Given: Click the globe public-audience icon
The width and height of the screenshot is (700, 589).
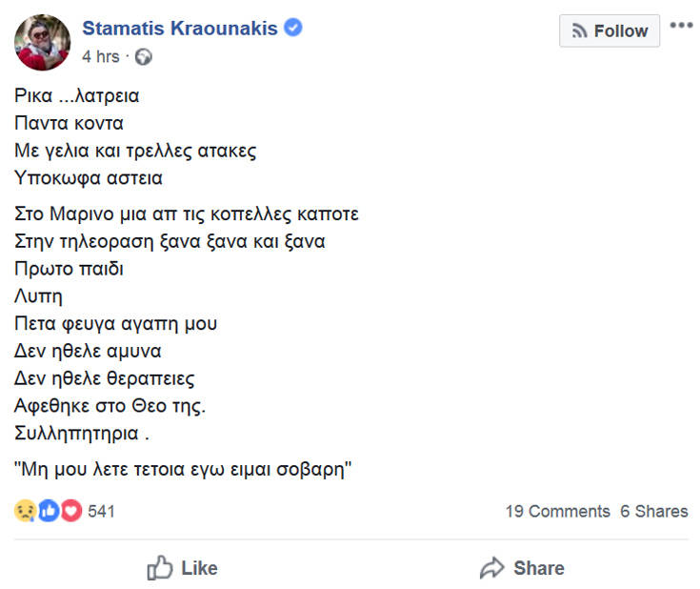Looking at the screenshot, I should pos(144,56).
